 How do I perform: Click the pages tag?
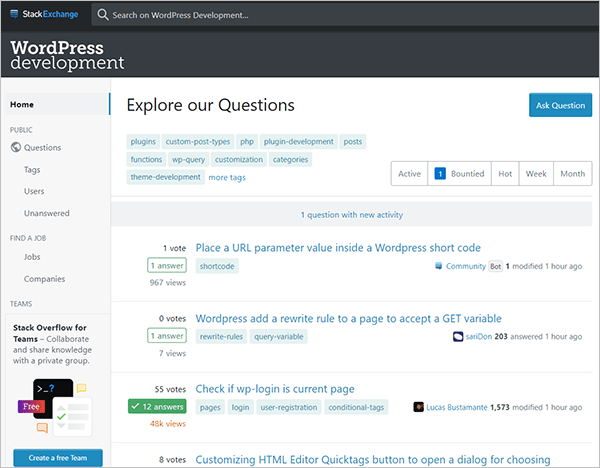pyautogui.click(x=210, y=408)
